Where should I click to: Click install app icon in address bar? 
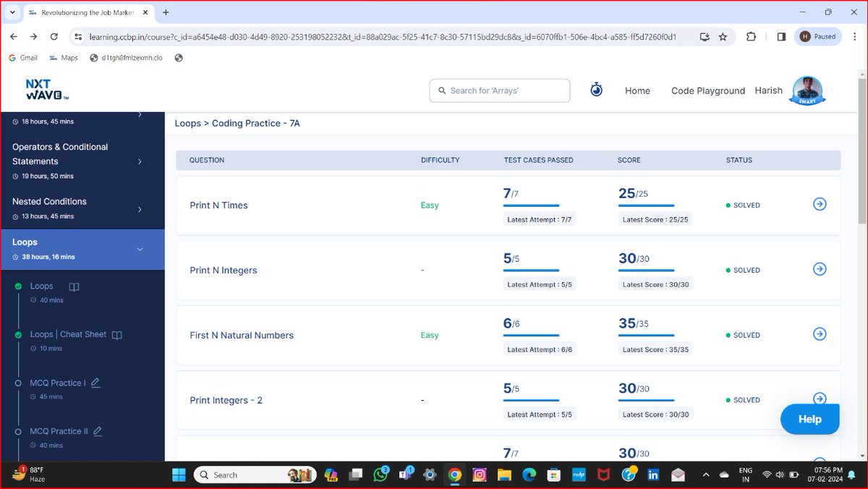tap(705, 37)
